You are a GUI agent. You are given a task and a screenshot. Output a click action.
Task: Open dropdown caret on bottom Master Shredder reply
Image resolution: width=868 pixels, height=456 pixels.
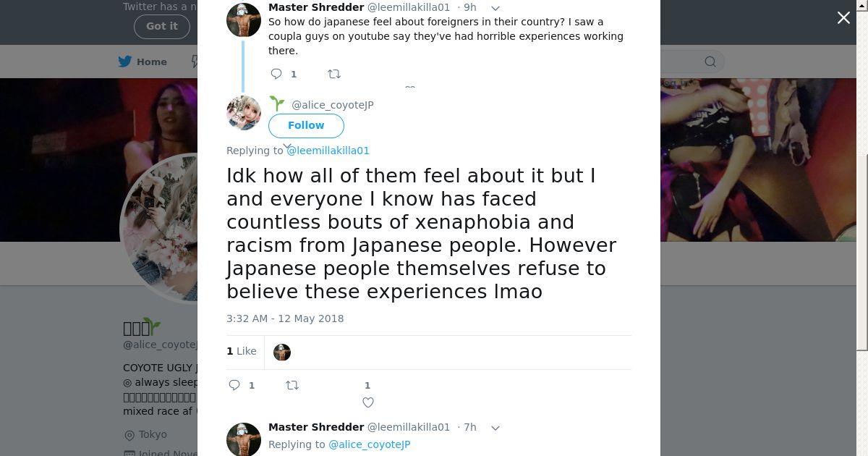tap(495, 428)
